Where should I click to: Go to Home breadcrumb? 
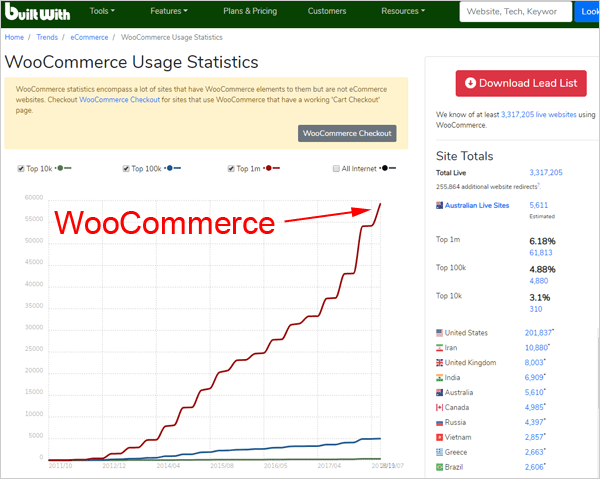pos(14,37)
